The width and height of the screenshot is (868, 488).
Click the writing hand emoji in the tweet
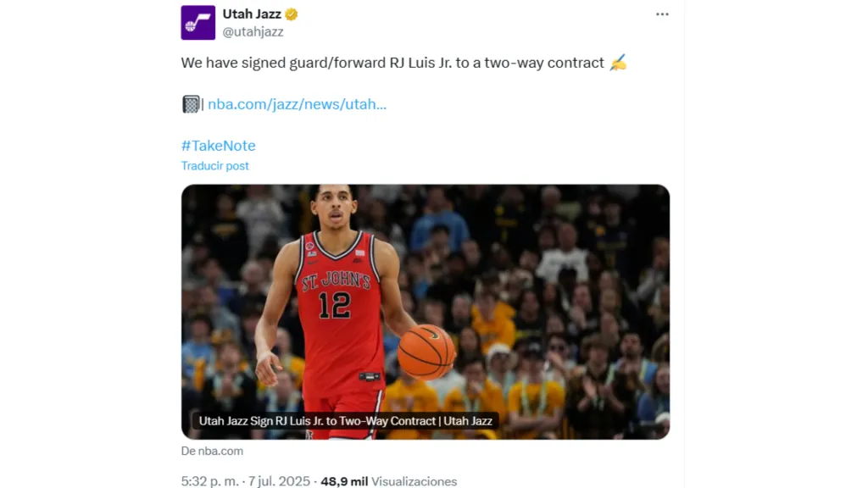[618, 63]
